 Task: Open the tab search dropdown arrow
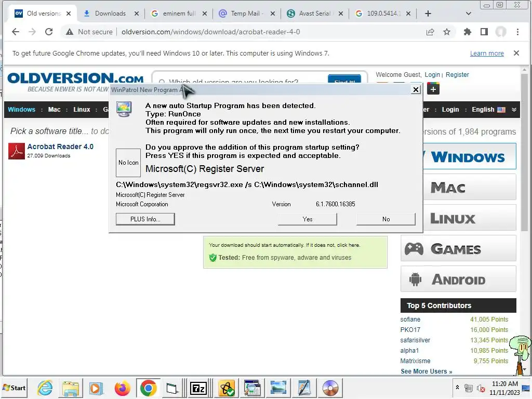coord(469,14)
